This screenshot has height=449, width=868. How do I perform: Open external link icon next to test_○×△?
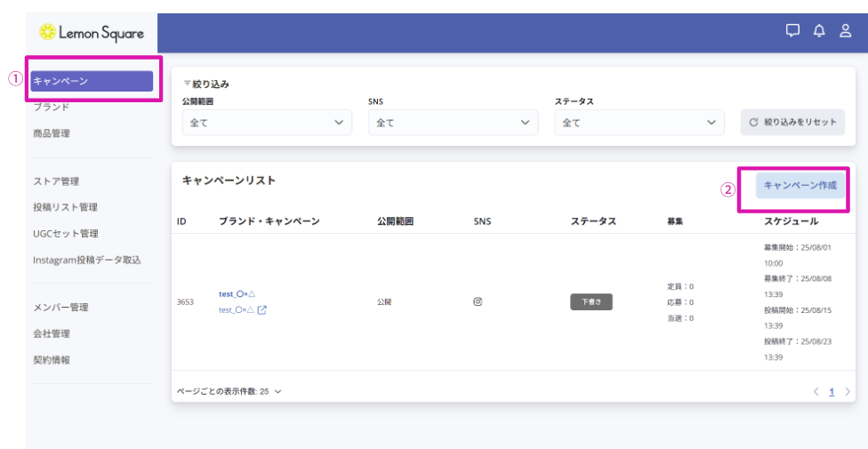[262, 310]
